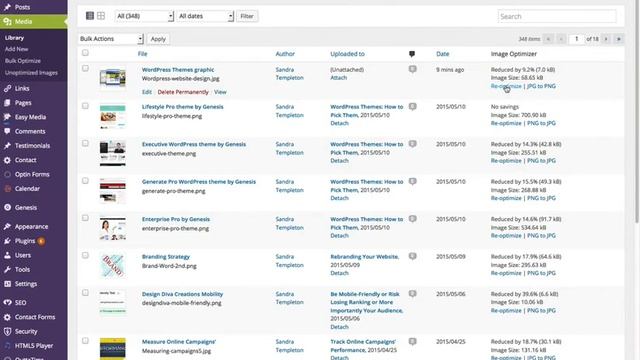
Task: Click the Plugins icon in the sidebar
Action: [x=7, y=241]
